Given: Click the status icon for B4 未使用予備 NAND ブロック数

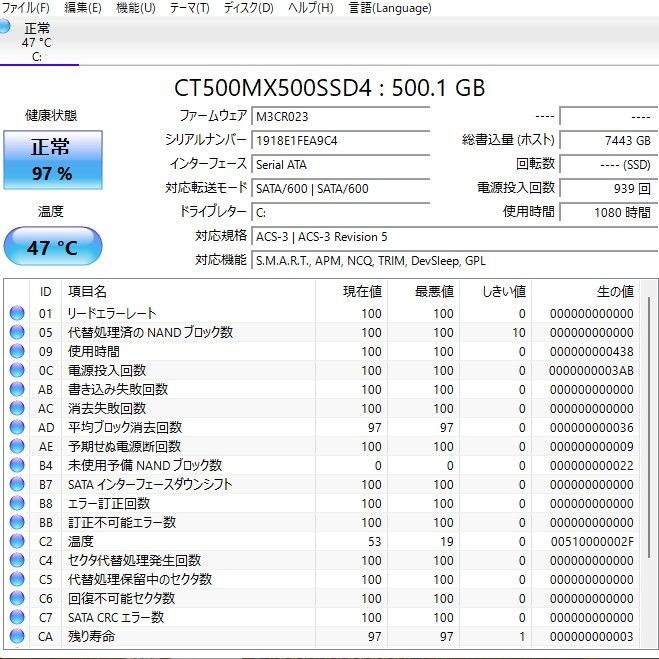Looking at the screenshot, I should (17, 465).
